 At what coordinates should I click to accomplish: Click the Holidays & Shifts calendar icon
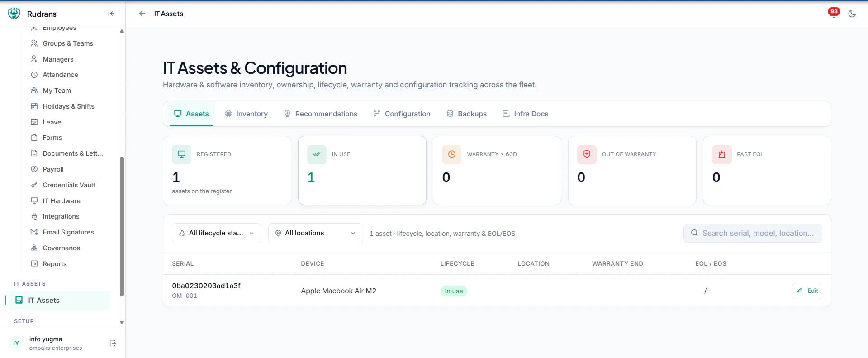pos(34,106)
